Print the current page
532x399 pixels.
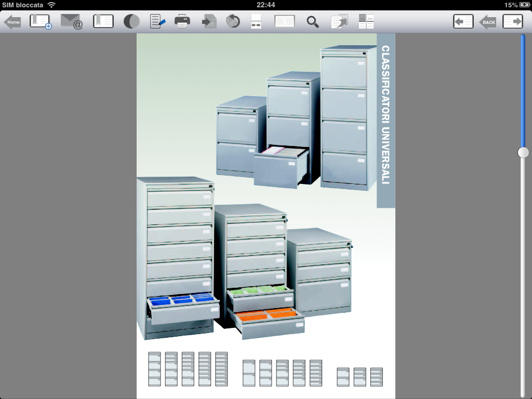tap(182, 22)
